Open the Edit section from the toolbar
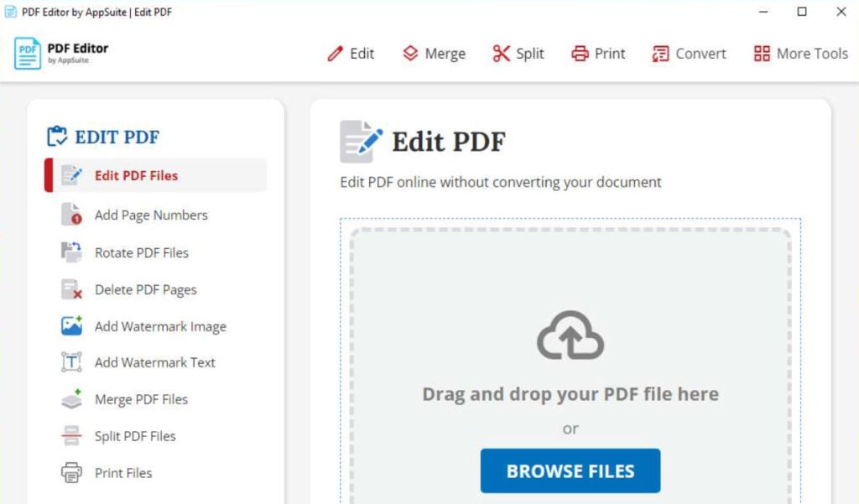The image size is (859, 504). 351,53
